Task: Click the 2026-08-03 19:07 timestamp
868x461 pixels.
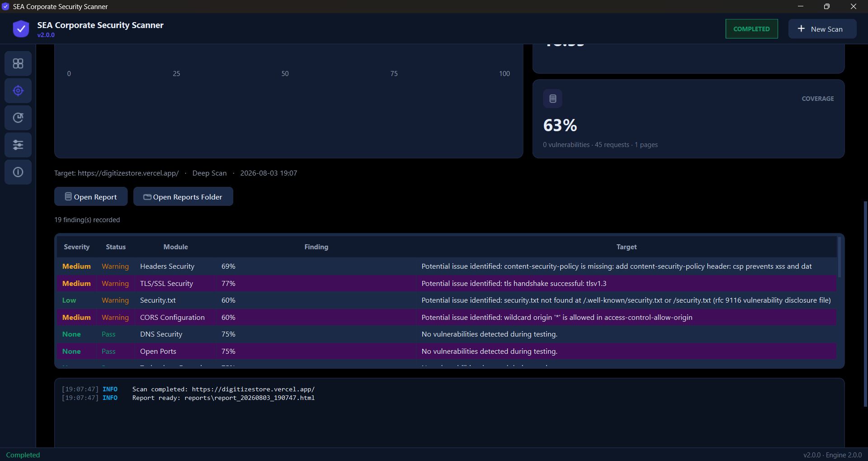Action: coord(269,173)
